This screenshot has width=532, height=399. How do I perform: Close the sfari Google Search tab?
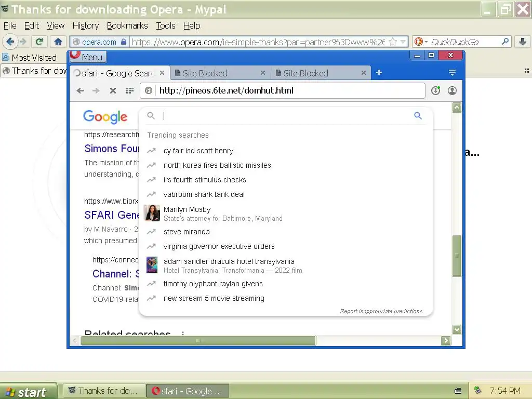coord(162,73)
